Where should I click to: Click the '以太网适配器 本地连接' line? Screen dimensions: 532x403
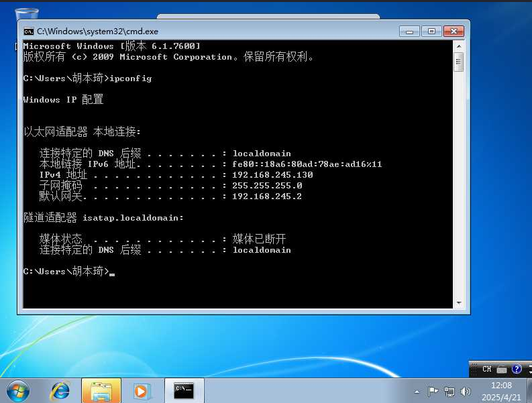[82, 131]
